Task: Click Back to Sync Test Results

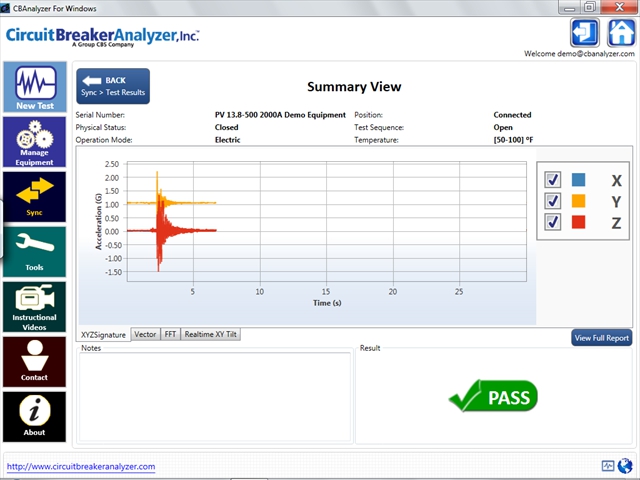Action: [x=113, y=86]
